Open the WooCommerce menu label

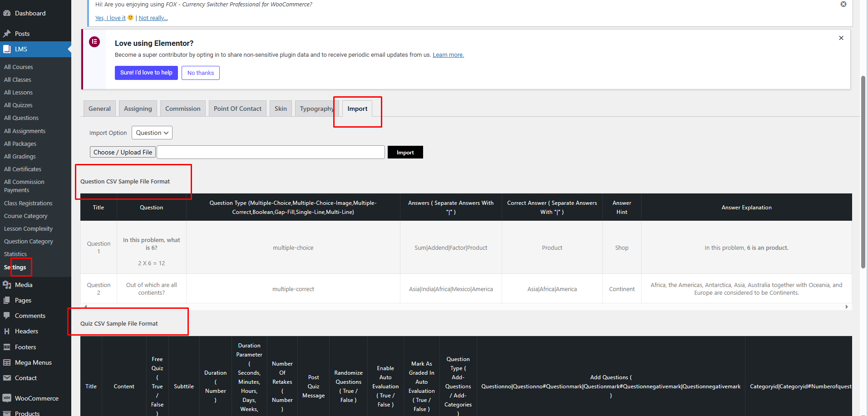[37, 398]
